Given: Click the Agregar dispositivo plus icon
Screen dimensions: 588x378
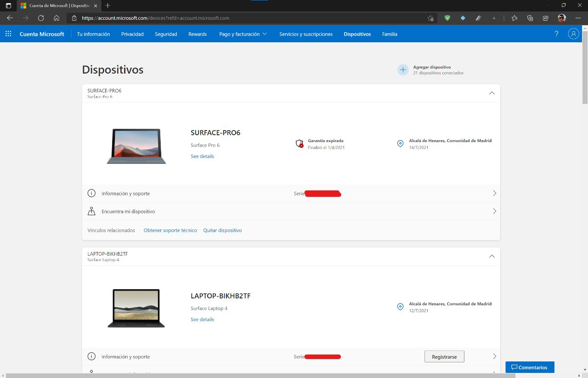Looking at the screenshot, I should pyautogui.click(x=403, y=70).
